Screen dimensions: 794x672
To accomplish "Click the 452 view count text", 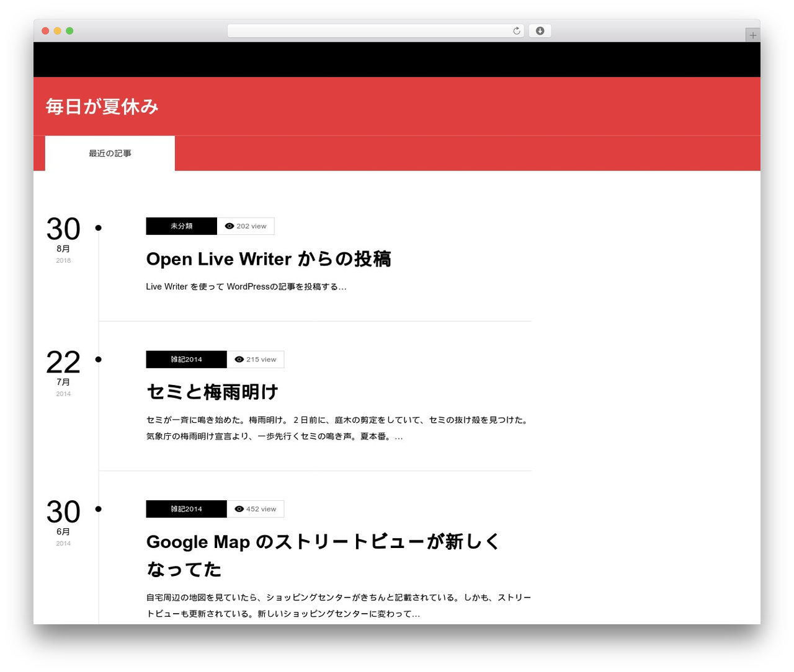I will click(261, 509).
